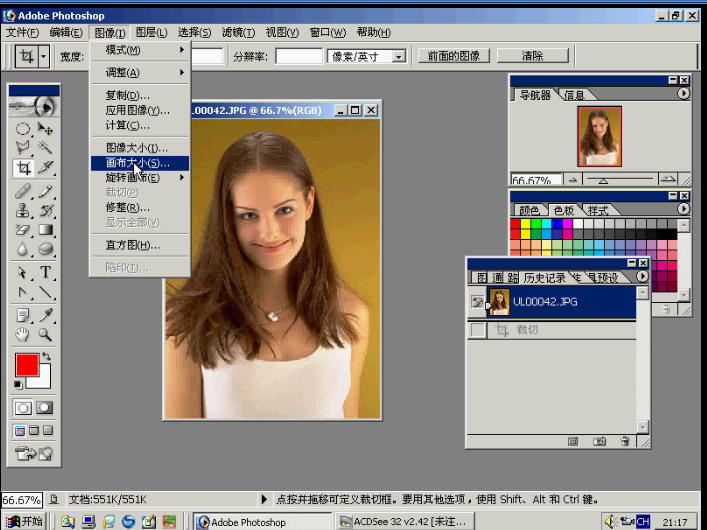707x530 pixels.
Task: Expand the crop tool preset picker arrow
Action: coord(44,57)
